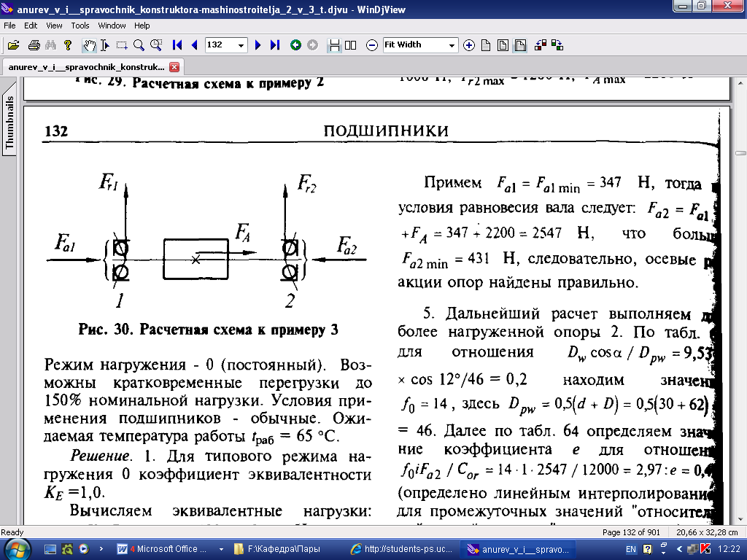The width and height of the screenshot is (747, 560).
Task: Select the Hand drag tool
Action: click(89, 45)
